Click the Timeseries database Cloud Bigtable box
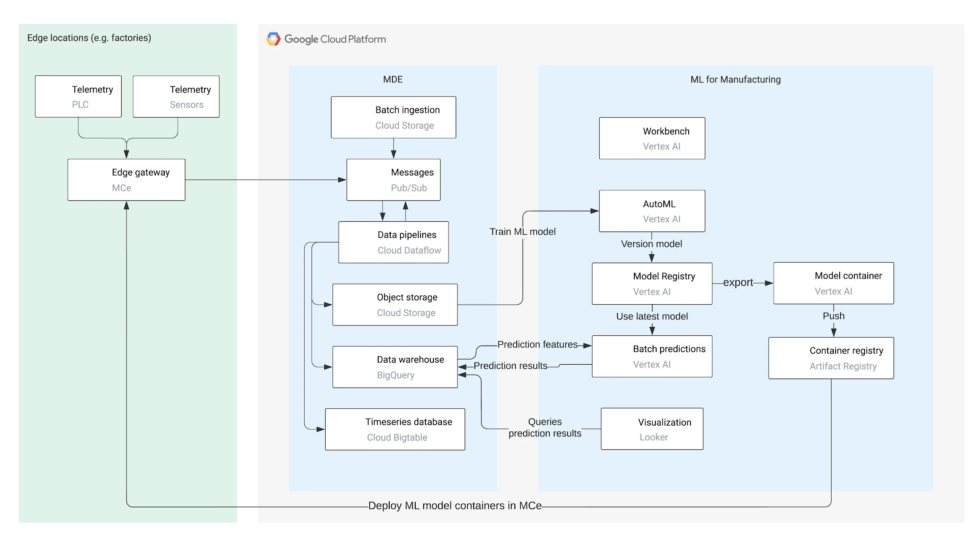This screenshot has height=538, width=980. click(395, 429)
